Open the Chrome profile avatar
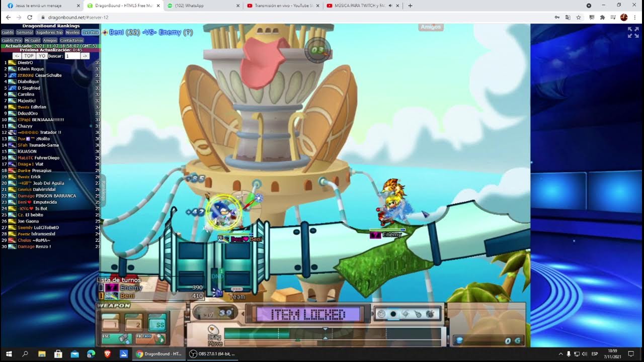The height and width of the screenshot is (362, 644). (x=624, y=17)
